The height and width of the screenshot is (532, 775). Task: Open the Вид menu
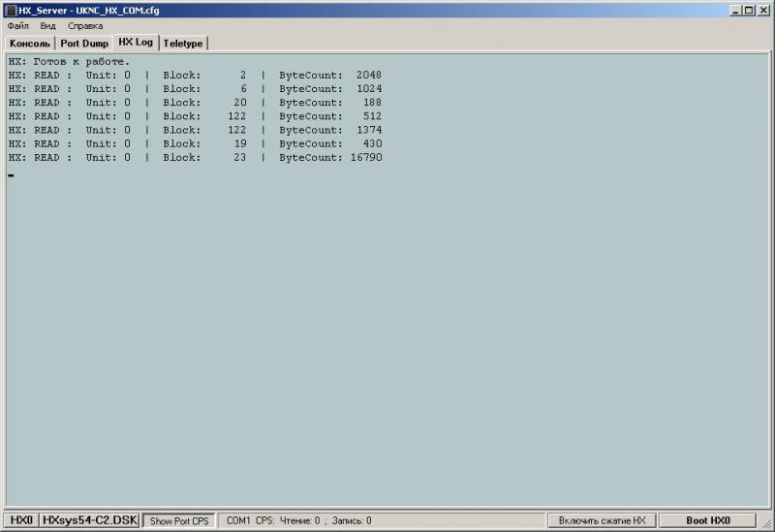47,26
